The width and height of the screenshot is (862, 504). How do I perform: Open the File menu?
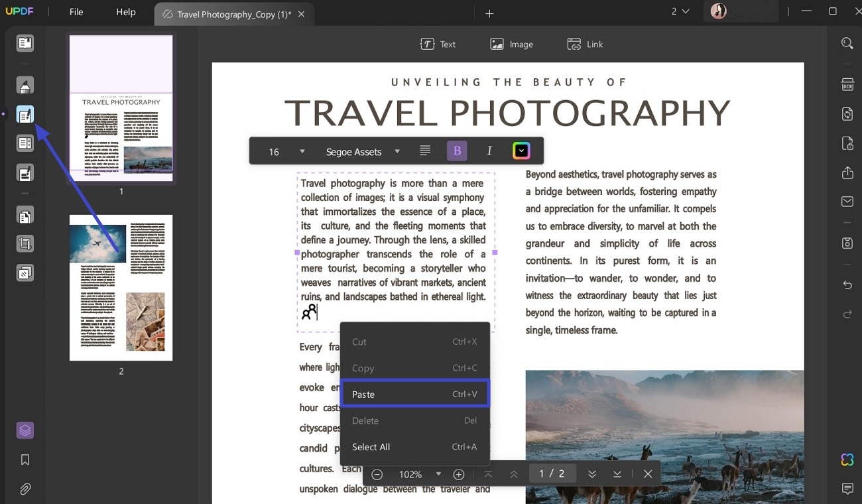tap(76, 12)
